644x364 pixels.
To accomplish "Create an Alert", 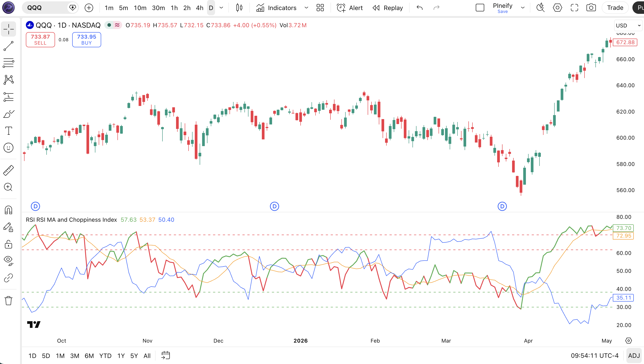I will pyautogui.click(x=349, y=8).
